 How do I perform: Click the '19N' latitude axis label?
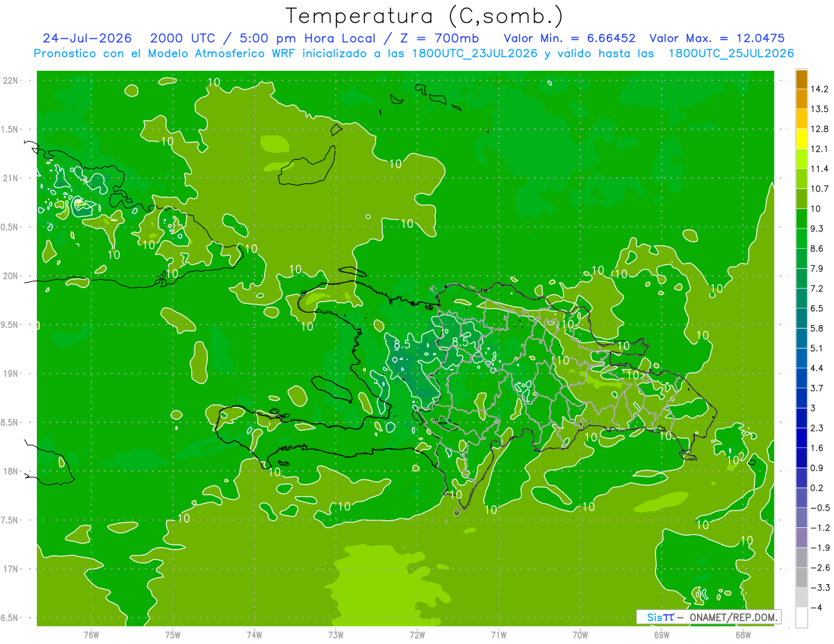coord(11,374)
